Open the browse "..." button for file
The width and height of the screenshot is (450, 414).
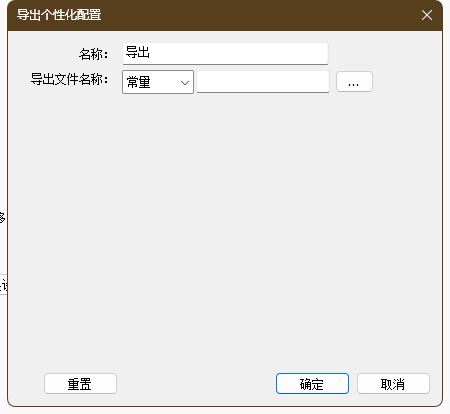click(x=354, y=81)
